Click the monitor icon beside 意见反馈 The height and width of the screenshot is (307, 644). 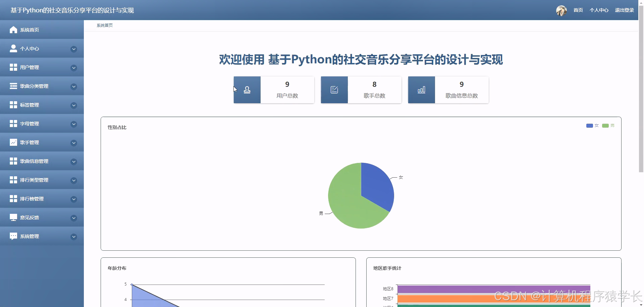(x=13, y=218)
